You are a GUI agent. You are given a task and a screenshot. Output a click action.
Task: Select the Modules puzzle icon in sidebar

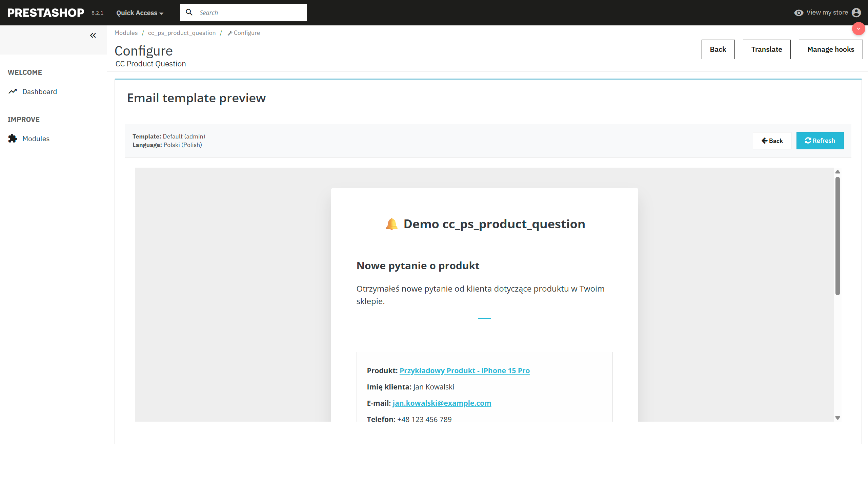[13, 139]
